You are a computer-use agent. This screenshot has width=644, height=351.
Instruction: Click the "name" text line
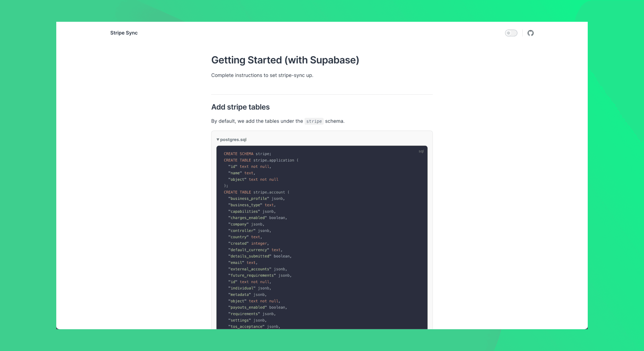coord(242,173)
